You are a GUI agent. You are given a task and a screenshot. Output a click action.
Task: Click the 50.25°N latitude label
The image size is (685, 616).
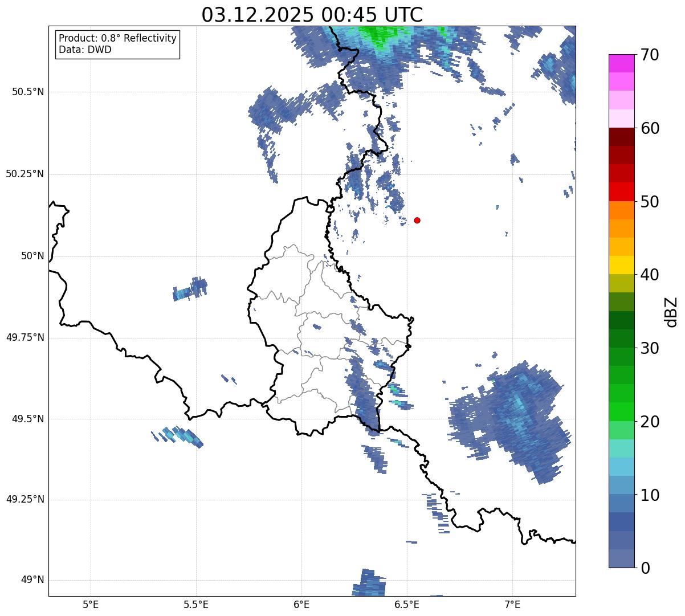coord(25,174)
